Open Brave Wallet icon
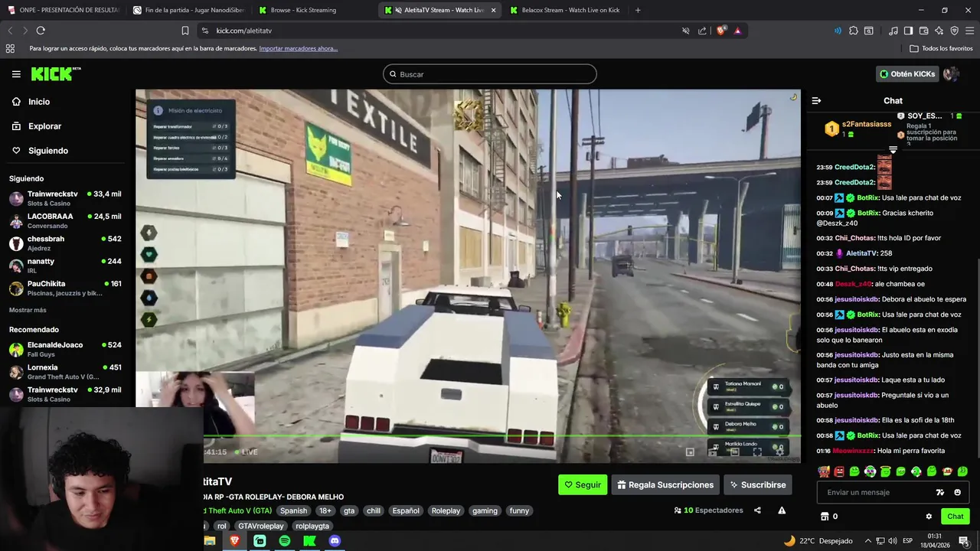The height and width of the screenshot is (551, 980). pos(923,31)
